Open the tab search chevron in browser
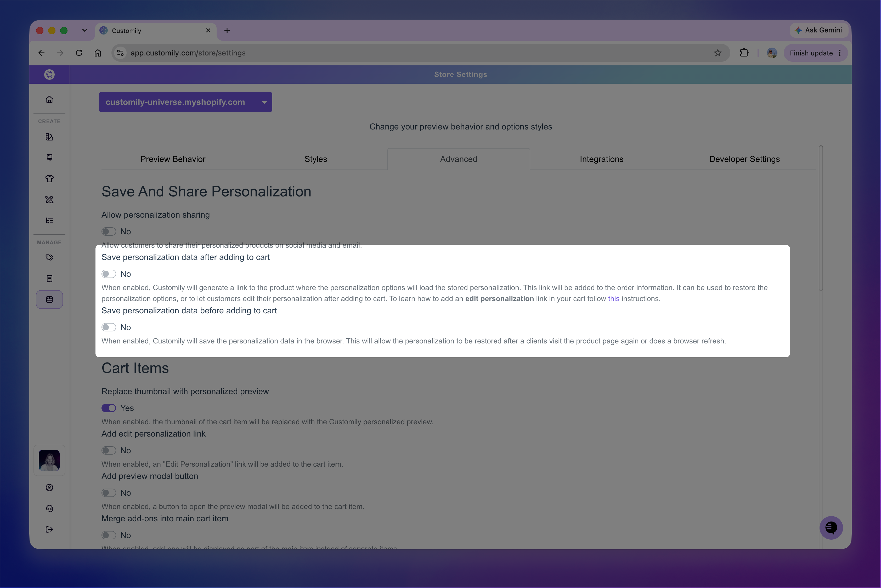Image resolution: width=881 pixels, height=588 pixels. pos(85,30)
